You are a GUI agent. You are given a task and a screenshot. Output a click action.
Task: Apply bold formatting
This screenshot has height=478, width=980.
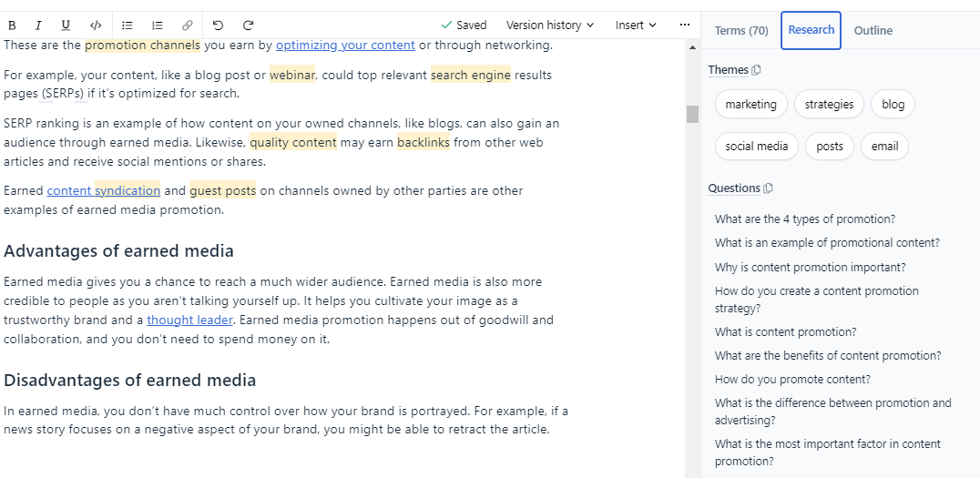[x=12, y=25]
